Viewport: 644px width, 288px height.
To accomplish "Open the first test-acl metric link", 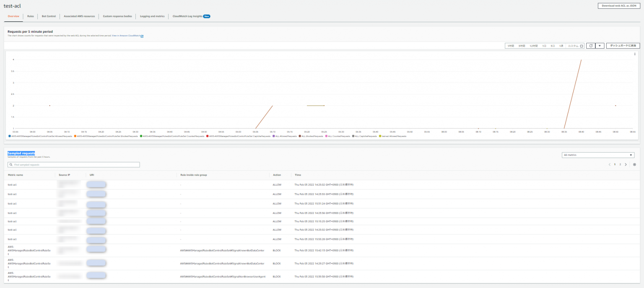I will coord(11,184).
